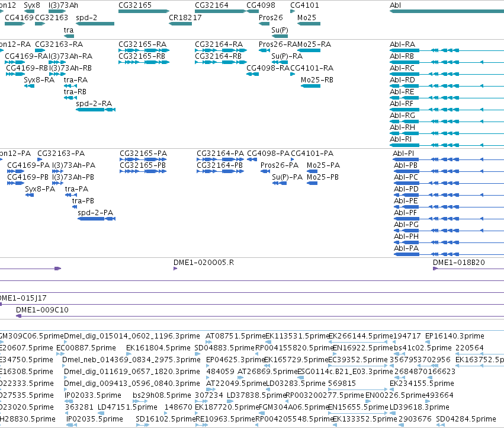
Task: Select the Abl-RI transcript label
Action: 400,139
